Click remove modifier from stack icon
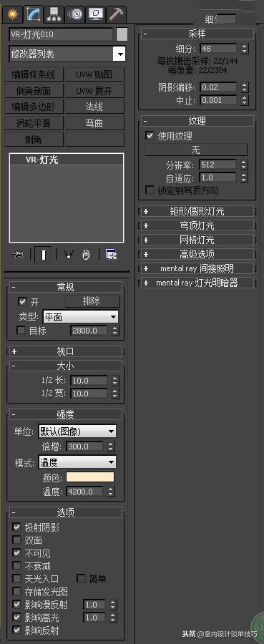The height and width of the screenshot is (644, 264). tap(86, 255)
